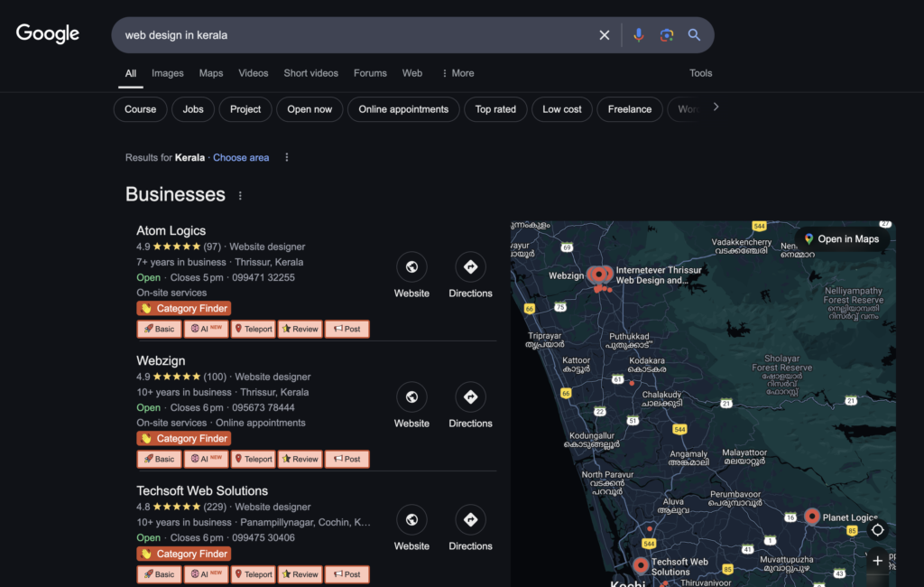924x587 pixels.
Task: Open options menu beside Businesses heading
Action: (240, 196)
